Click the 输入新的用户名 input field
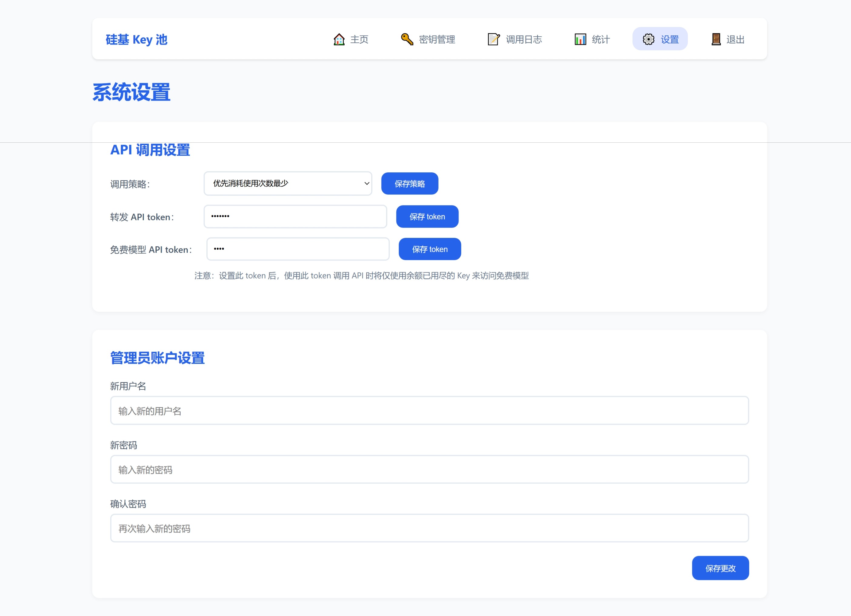851x616 pixels. (x=429, y=411)
